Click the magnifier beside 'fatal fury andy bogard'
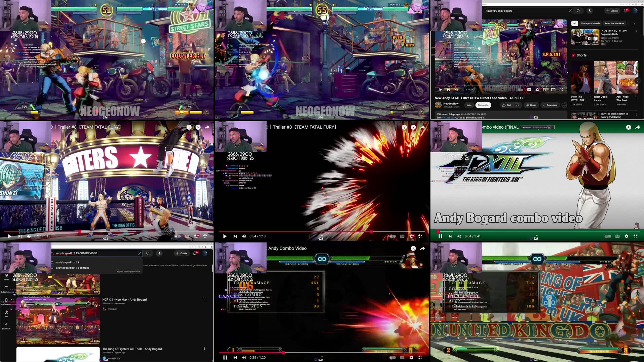The width and height of the screenshot is (644, 362). [x=578, y=11]
